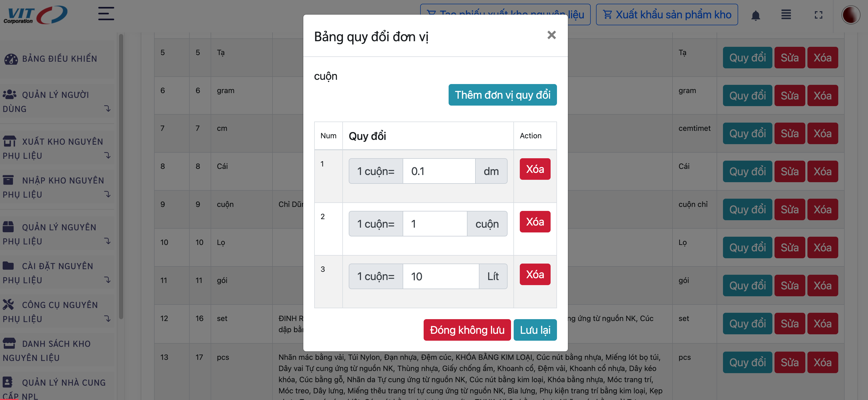Click the list menu icon in header
Image resolution: width=868 pixels, height=400 pixels.
pyautogui.click(x=786, y=15)
